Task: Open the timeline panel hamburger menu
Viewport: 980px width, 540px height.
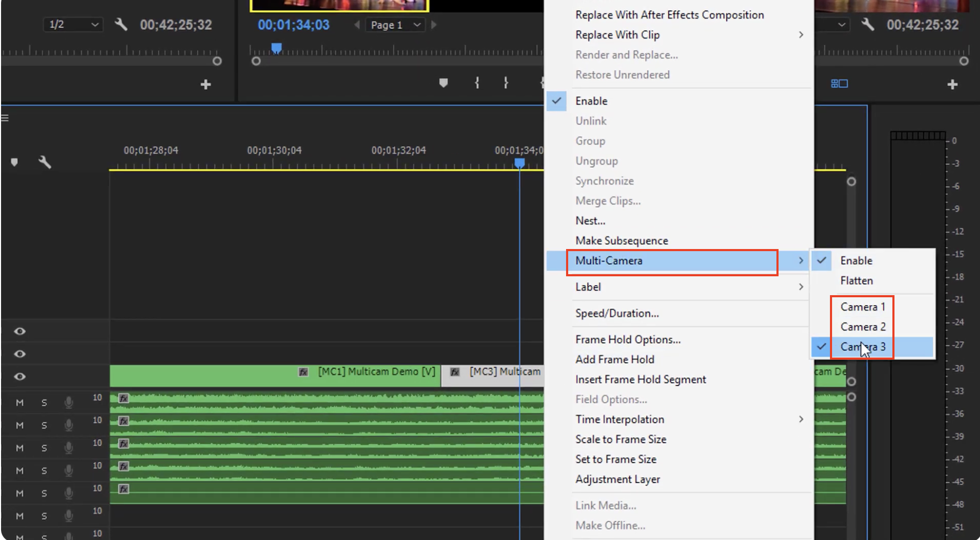Action: [x=5, y=118]
